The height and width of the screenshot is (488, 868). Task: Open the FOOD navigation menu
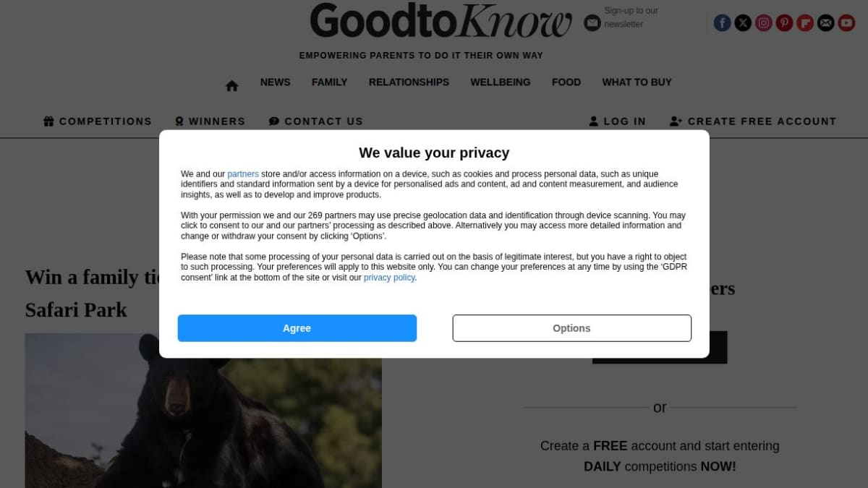point(566,82)
